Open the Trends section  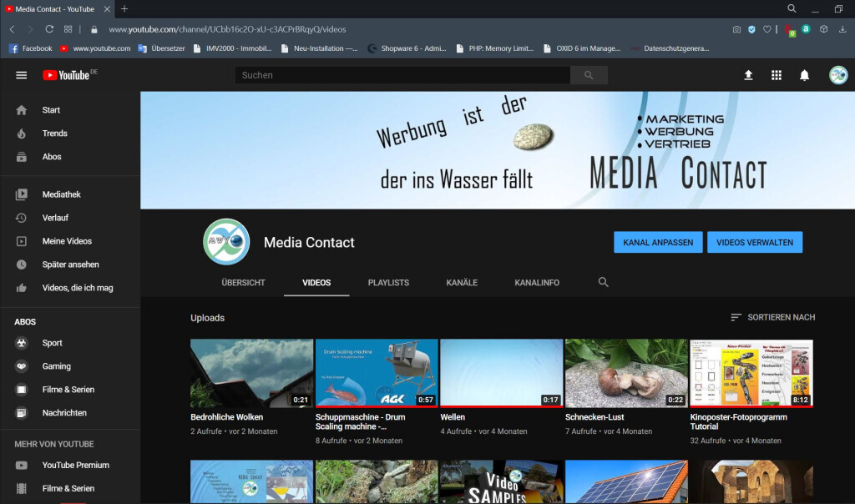tap(53, 133)
